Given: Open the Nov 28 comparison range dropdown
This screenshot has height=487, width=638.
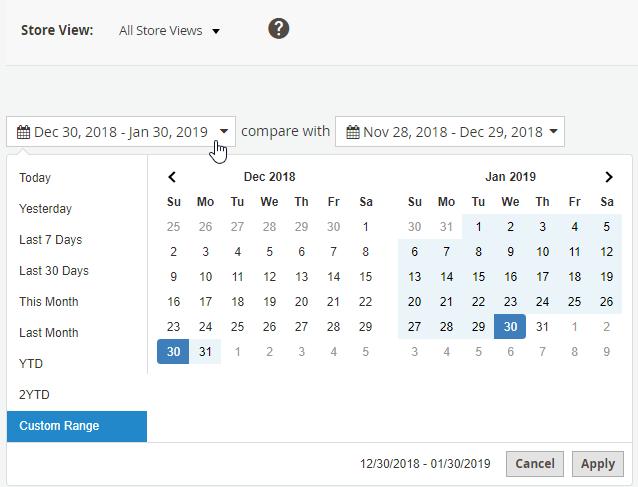Looking at the screenshot, I should pos(450,132).
